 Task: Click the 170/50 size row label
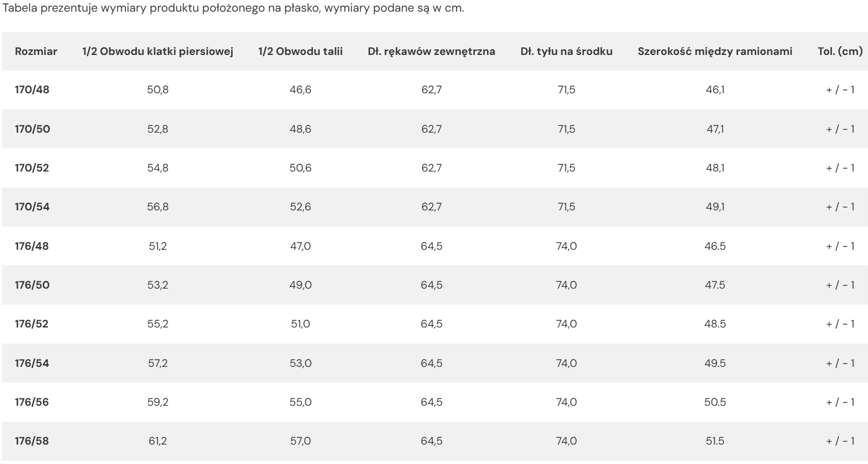pyautogui.click(x=32, y=129)
